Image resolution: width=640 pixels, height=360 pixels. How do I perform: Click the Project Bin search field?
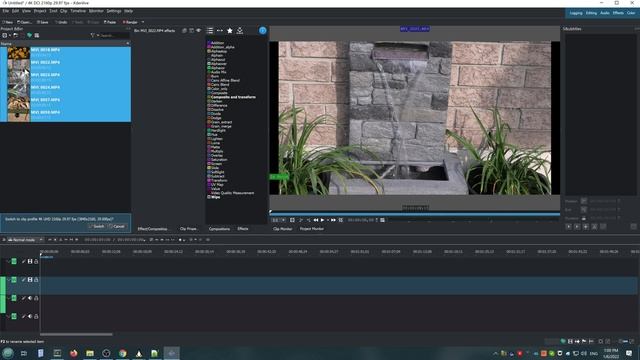[114, 36]
